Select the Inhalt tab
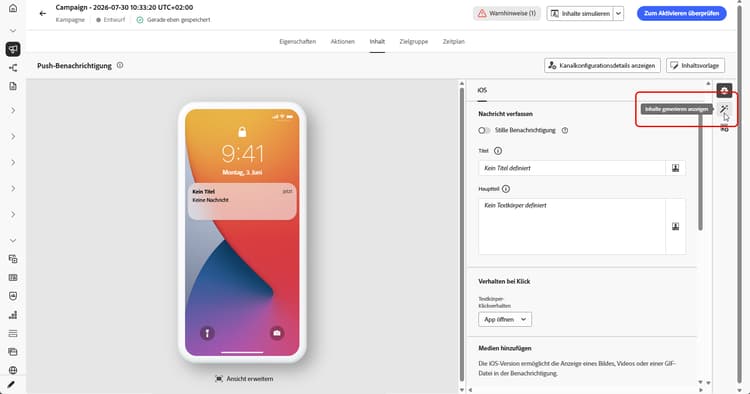The image size is (750, 394). tap(377, 42)
